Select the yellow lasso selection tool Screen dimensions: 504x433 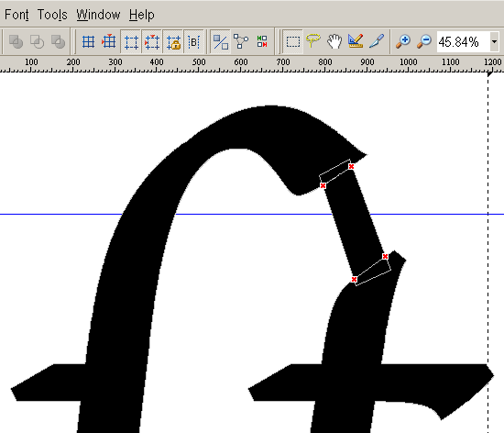(x=313, y=41)
